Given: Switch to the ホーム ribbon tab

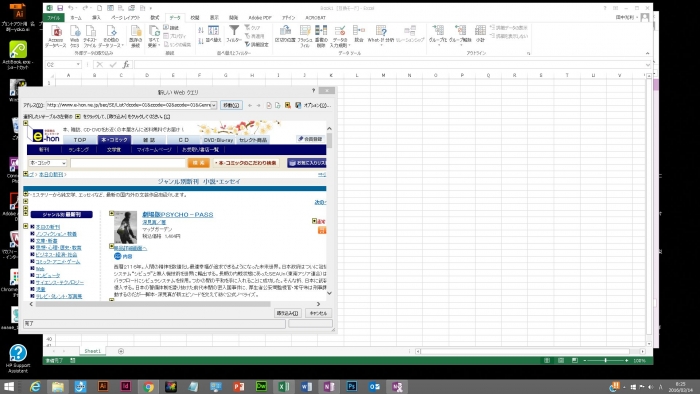Looking at the screenshot, I should coord(76,18).
